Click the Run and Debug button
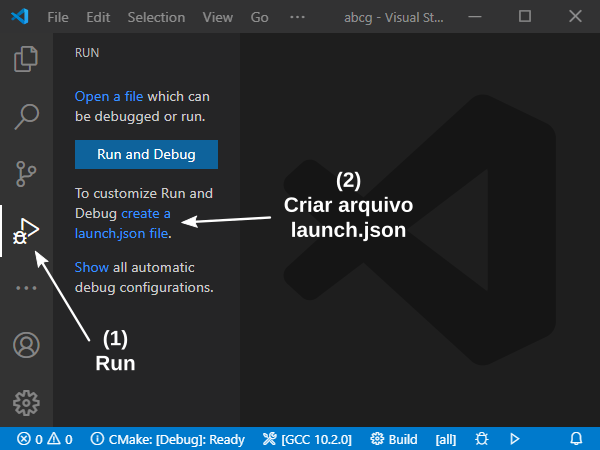Screen dimensions: 600x450 tap(146, 154)
